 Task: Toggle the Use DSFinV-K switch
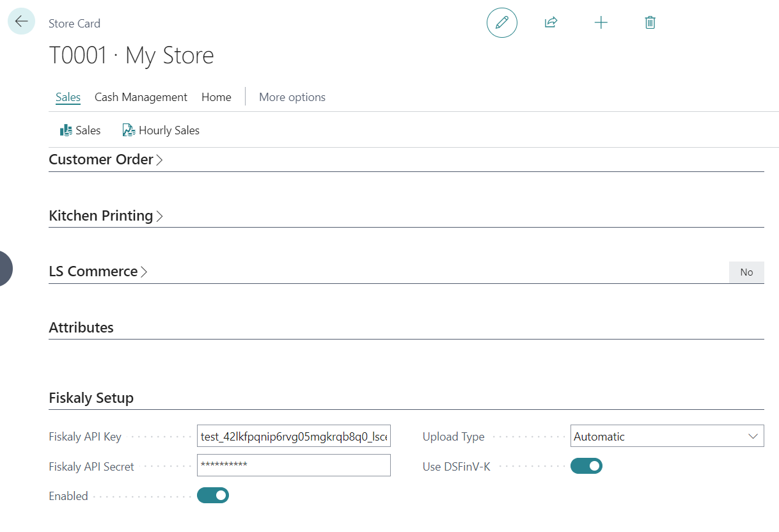586,466
